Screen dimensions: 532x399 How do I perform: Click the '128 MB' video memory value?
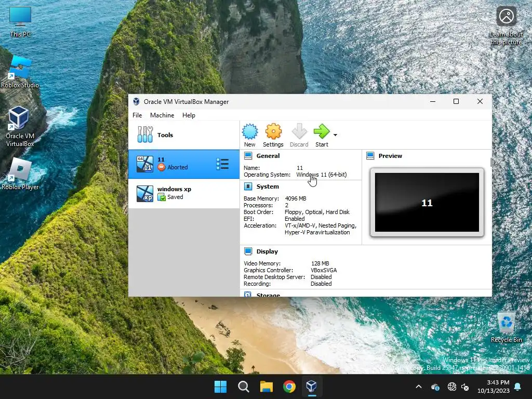320,263
